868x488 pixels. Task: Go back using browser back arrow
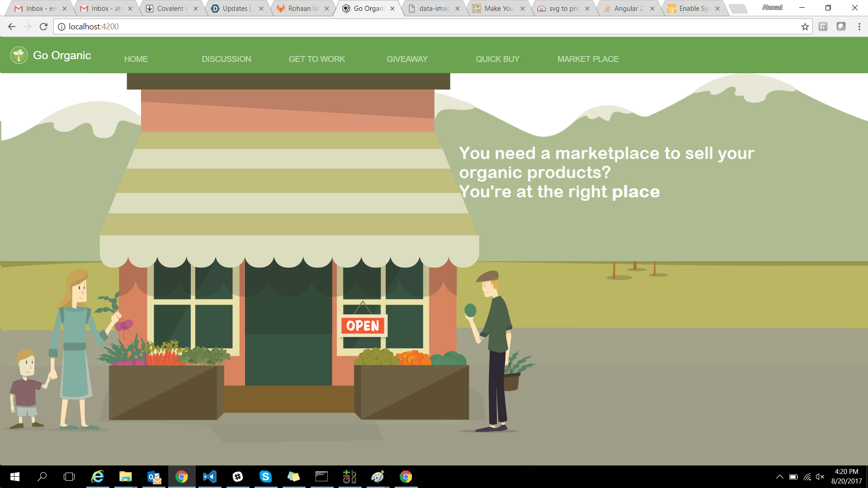pos(12,27)
